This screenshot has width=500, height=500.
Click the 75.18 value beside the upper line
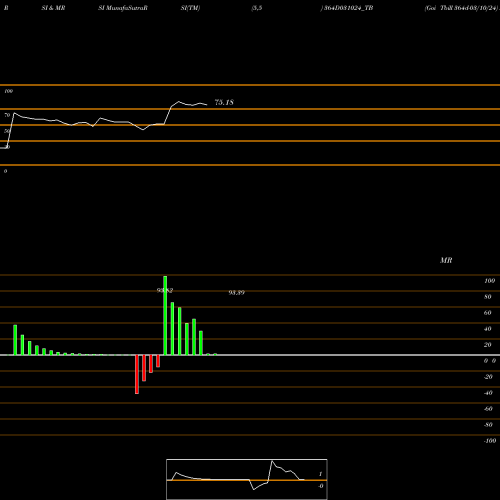224,102
